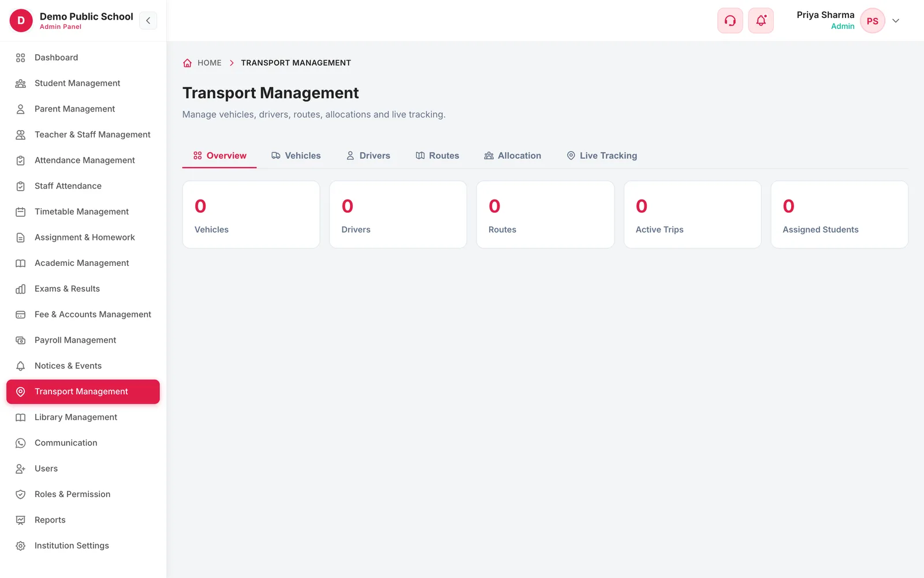Click the Payroll Management money icon
This screenshot has height=578, width=924.
(20, 340)
